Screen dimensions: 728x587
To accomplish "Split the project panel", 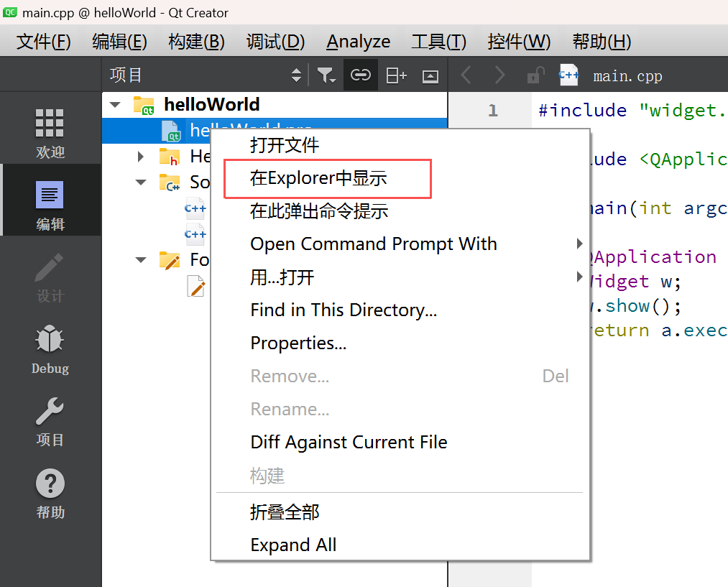I will pos(396,75).
